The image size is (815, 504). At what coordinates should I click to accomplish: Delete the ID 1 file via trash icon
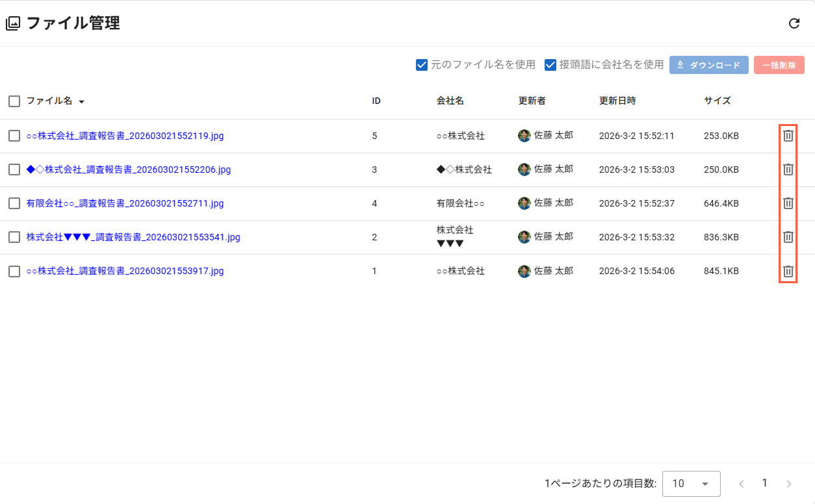pyautogui.click(x=788, y=271)
